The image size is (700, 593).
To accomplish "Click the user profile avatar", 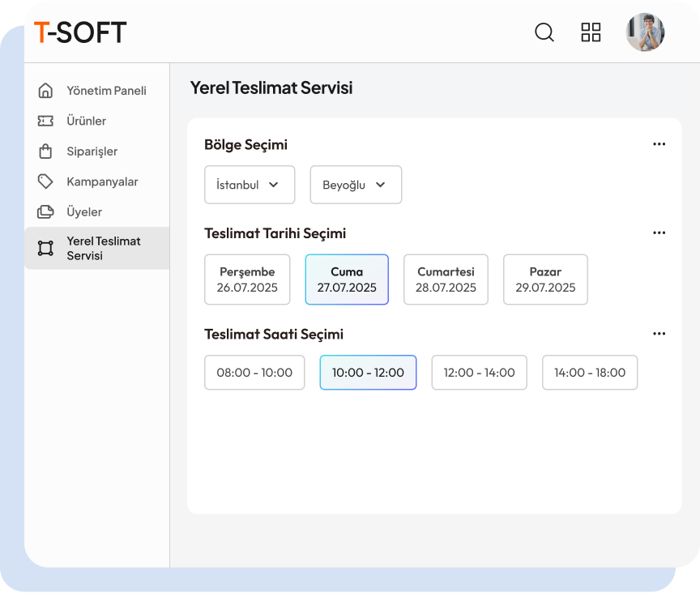I will pos(645,32).
